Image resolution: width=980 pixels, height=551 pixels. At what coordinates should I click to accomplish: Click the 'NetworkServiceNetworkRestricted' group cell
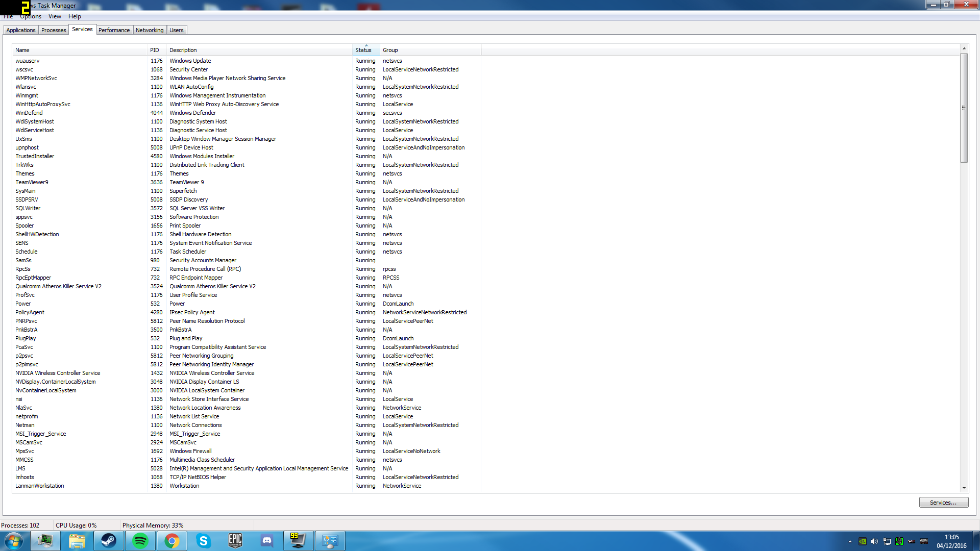click(425, 312)
